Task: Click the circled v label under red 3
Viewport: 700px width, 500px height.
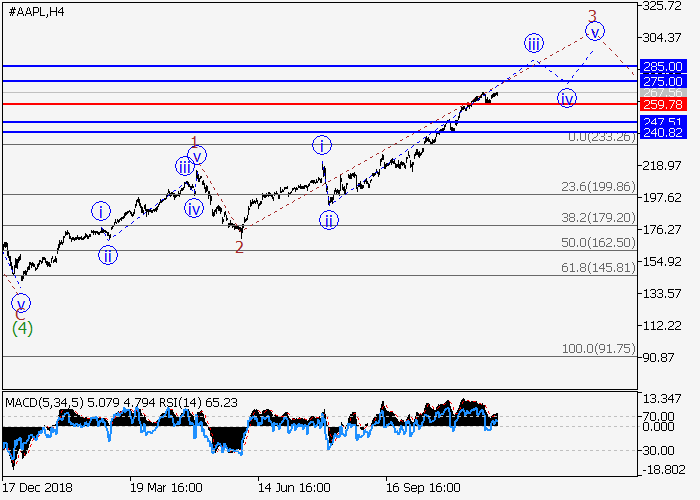Action: coord(595,31)
